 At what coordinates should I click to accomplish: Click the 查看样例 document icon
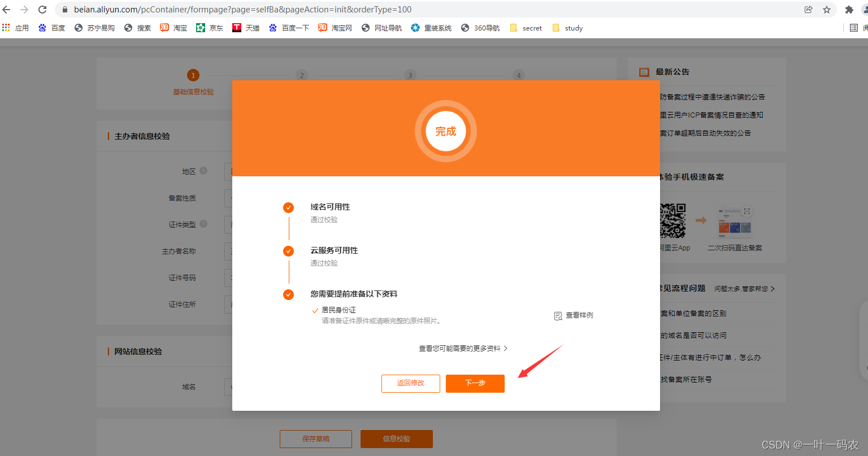558,316
